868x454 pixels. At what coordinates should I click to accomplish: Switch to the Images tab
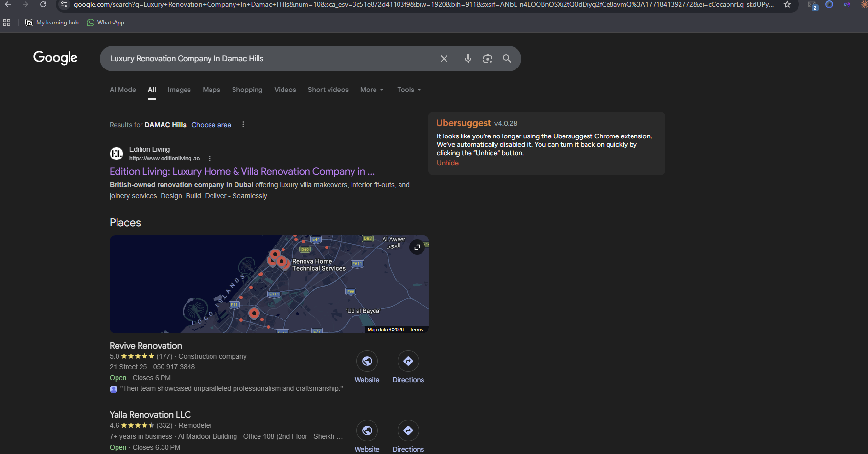coord(179,90)
